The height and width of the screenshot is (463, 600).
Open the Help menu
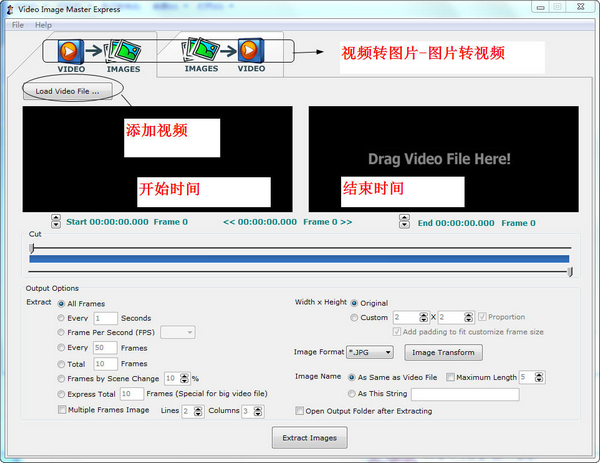(x=43, y=24)
